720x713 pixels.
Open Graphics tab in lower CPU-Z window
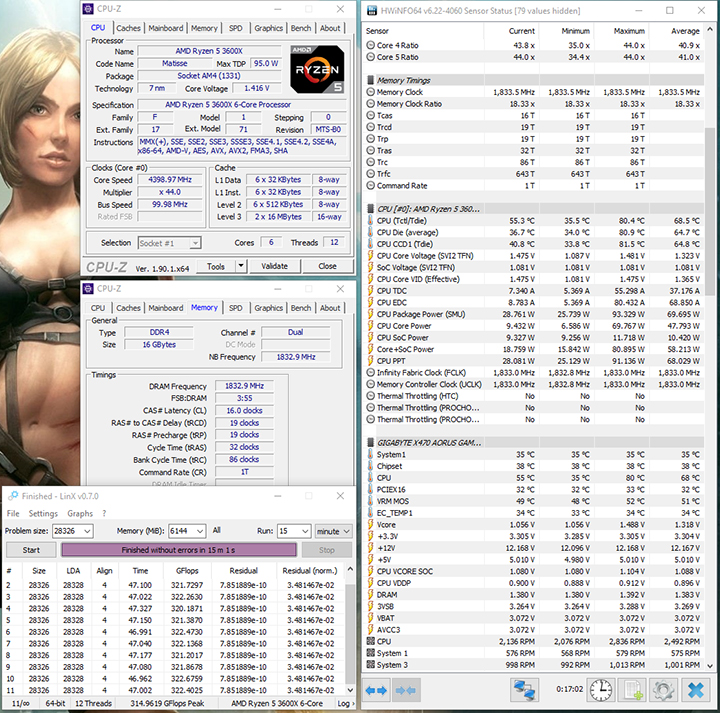pos(269,308)
